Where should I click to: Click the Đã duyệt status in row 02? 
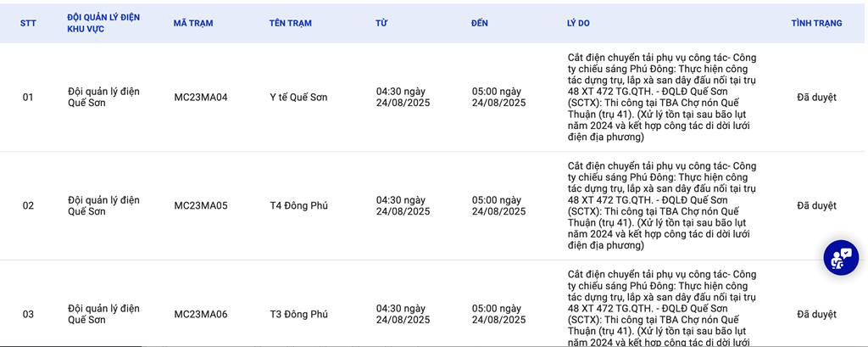pyautogui.click(x=816, y=205)
